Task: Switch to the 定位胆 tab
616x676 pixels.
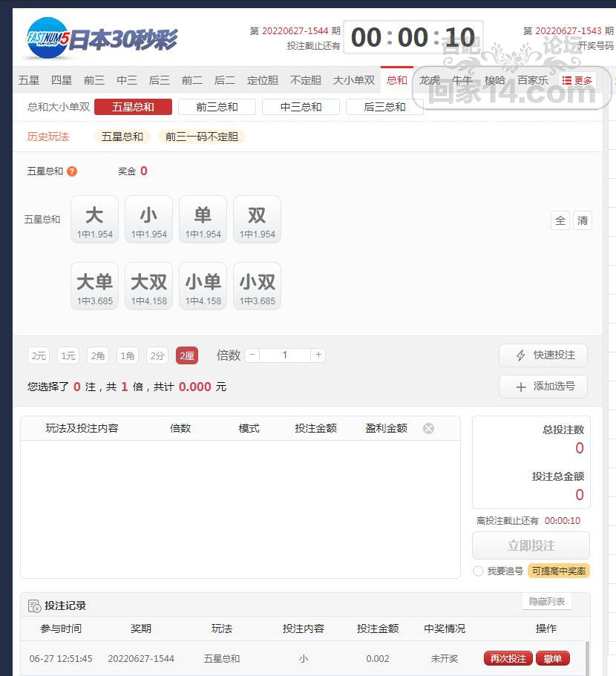Action: coord(263,81)
